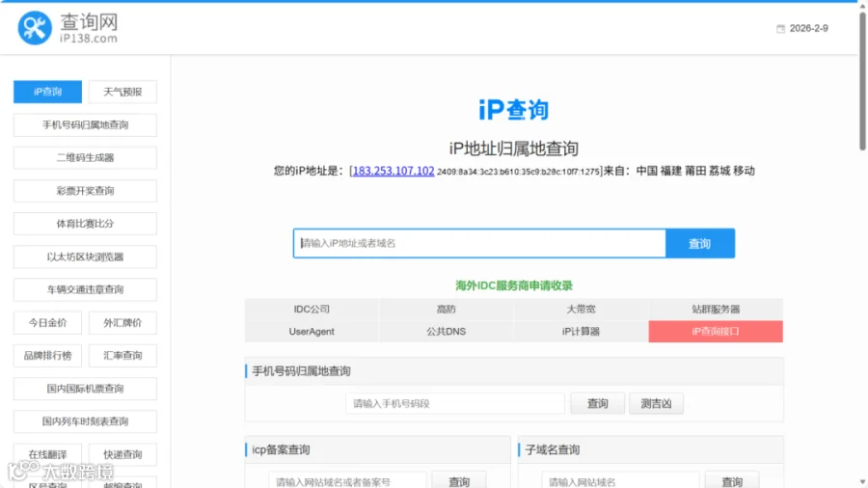Open 以太坊区块浏览器 from sidebar

tap(85, 257)
